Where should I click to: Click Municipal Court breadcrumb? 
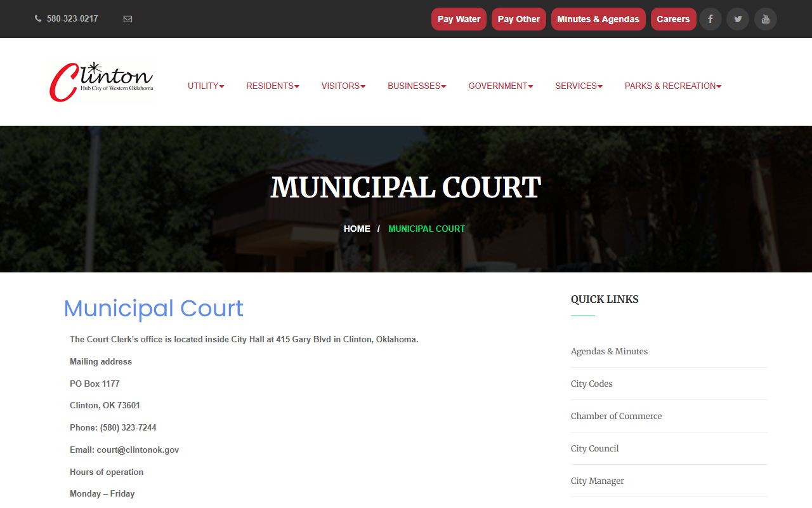tap(426, 229)
